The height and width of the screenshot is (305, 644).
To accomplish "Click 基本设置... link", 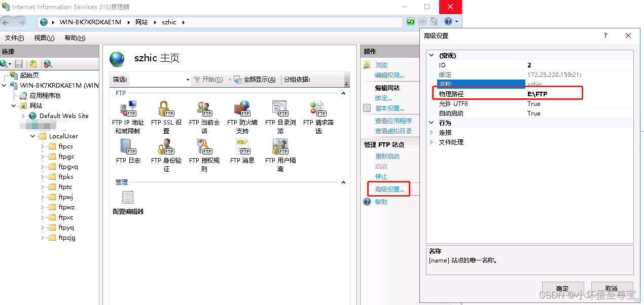I will click(x=389, y=108).
